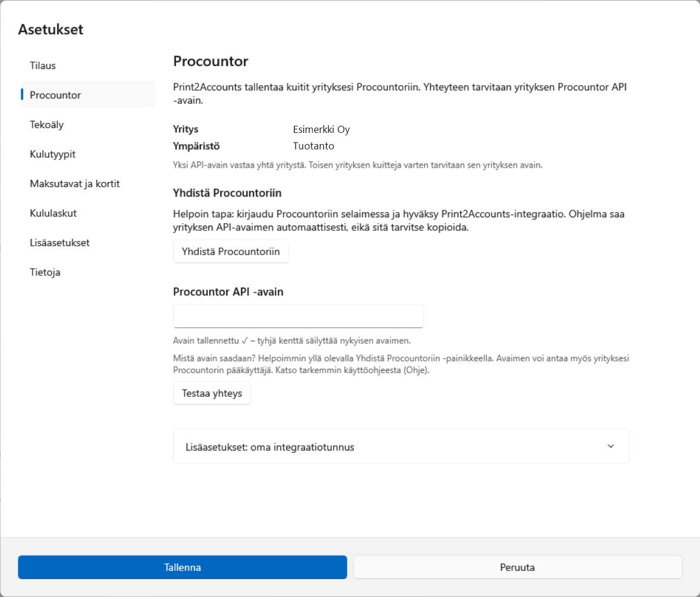Image resolution: width=700 pixels, height=597 pixels.
Task: Click the Tuotanto environment value
Action: (314, 146)
